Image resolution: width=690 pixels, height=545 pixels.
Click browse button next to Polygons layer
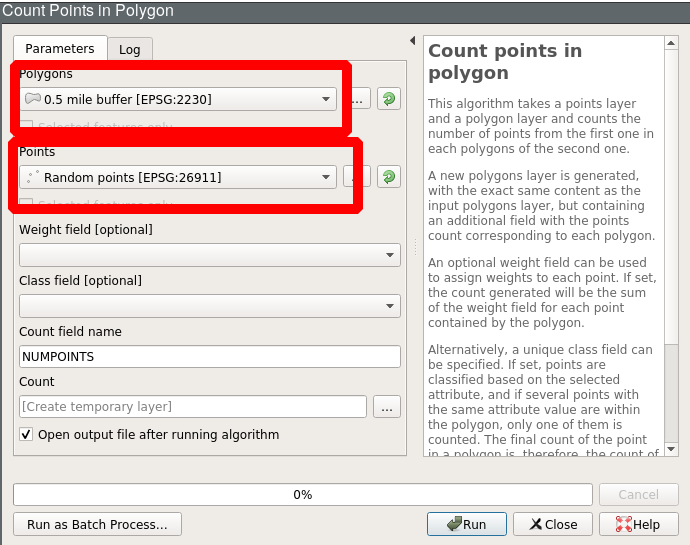pyautogui.click(x=359, y=99)
